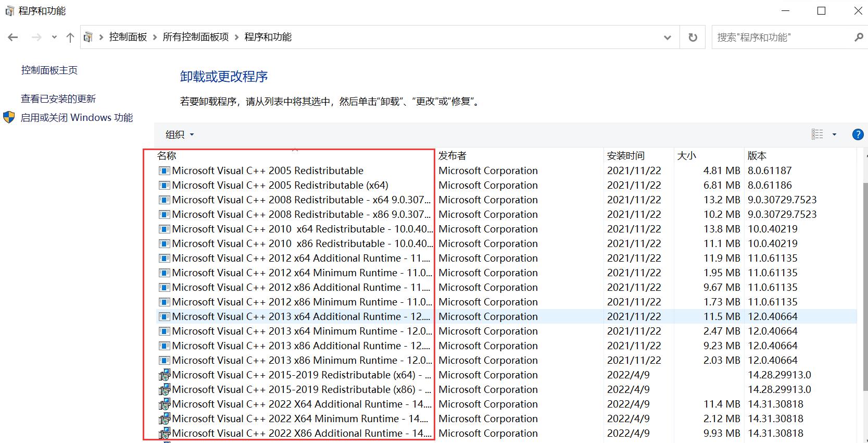Open the 组织 dropdown menu

(180, 134)
